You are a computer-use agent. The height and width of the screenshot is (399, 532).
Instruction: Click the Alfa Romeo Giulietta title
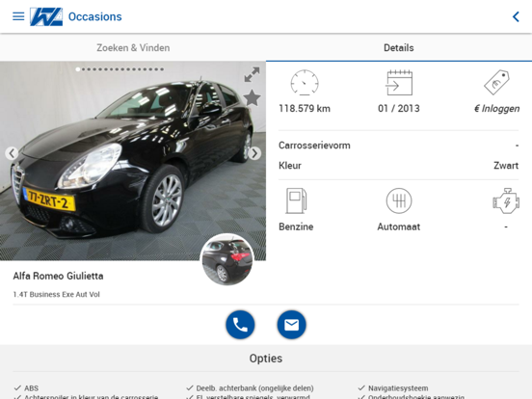59,276
